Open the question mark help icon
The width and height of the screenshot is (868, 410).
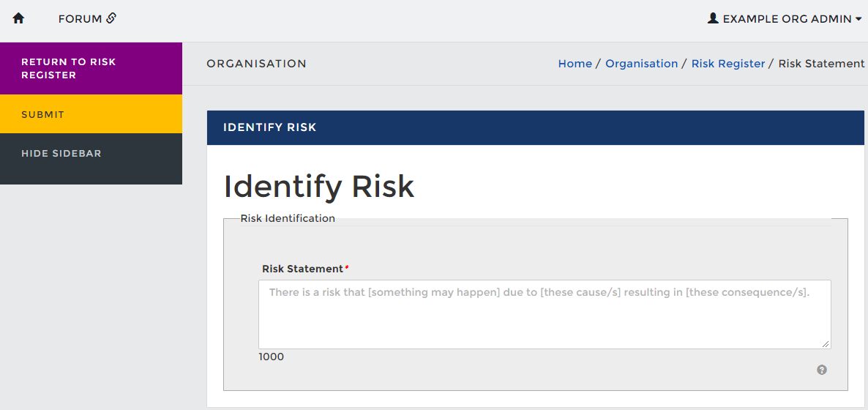click(x=822, y=370)
